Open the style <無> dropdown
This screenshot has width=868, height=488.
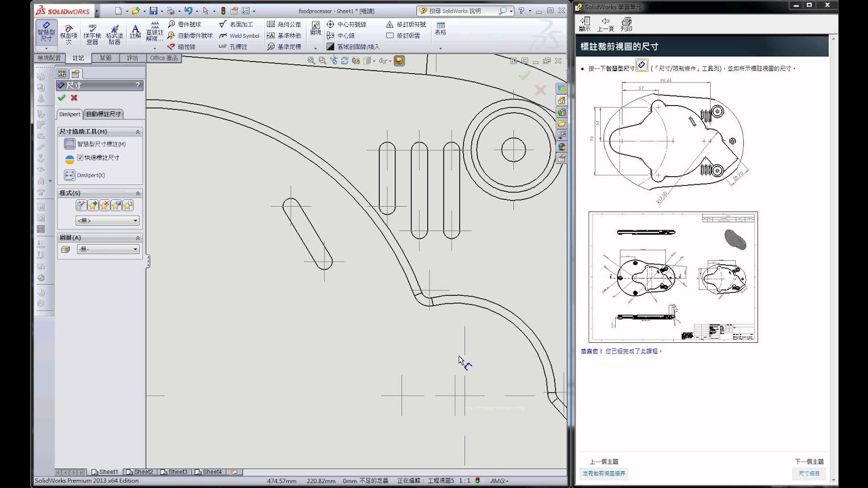tap(107, 220)
